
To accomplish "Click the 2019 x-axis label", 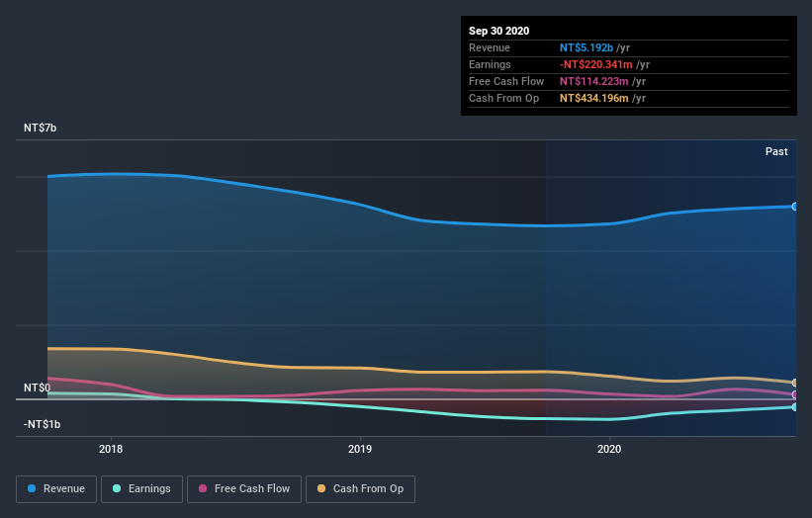I will 360,449.
